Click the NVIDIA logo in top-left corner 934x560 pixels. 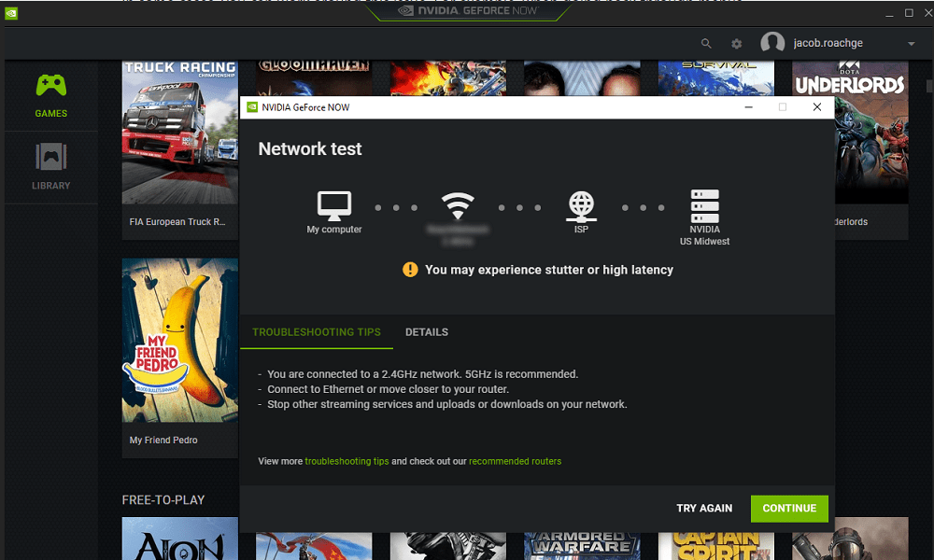tap(11, 13)
